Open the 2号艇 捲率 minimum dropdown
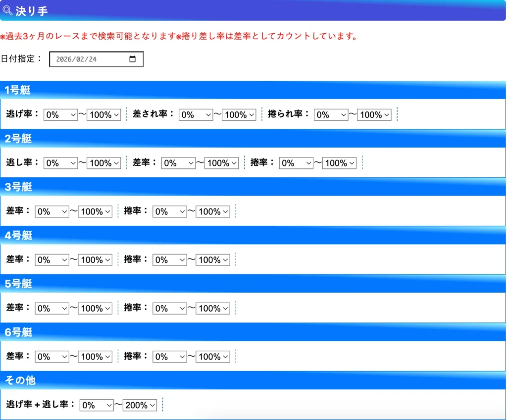This screenshot has width=507, height=420. [x=296, y=162]
